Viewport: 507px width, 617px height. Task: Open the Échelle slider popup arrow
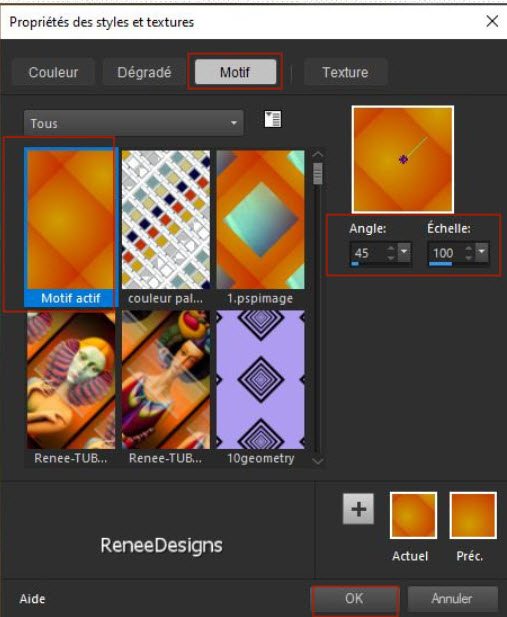482,252
